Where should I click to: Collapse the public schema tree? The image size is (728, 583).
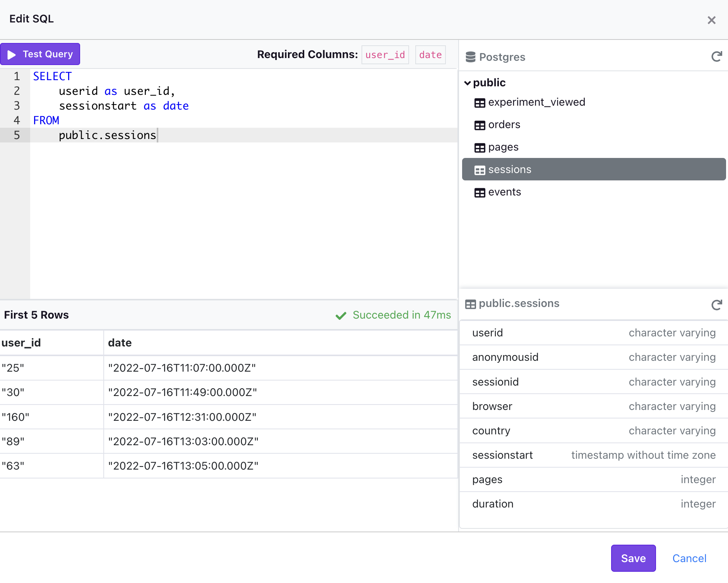468,83
